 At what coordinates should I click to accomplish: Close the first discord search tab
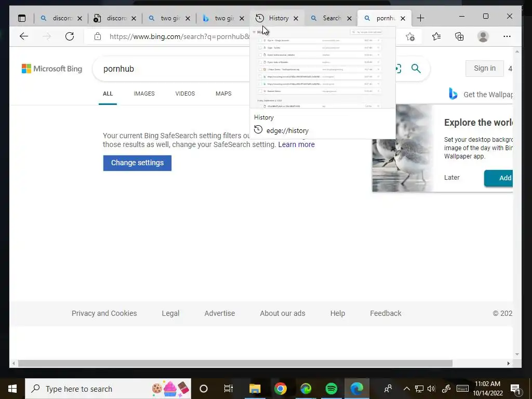[79, 18]
